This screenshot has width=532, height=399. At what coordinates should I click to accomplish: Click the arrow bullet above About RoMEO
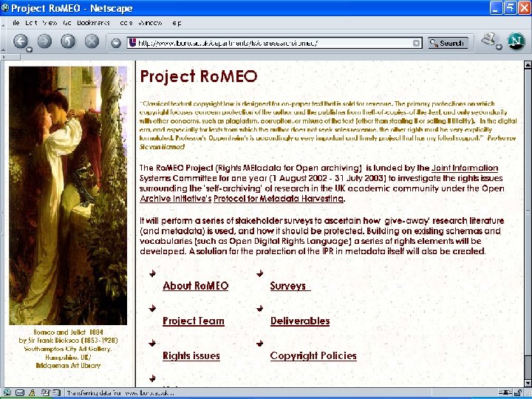[152, 273]
